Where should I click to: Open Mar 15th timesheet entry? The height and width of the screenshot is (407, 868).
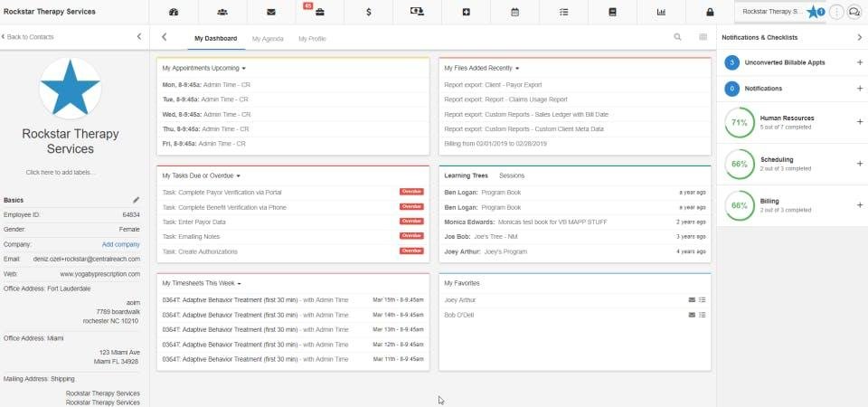[x=293, y=300]
